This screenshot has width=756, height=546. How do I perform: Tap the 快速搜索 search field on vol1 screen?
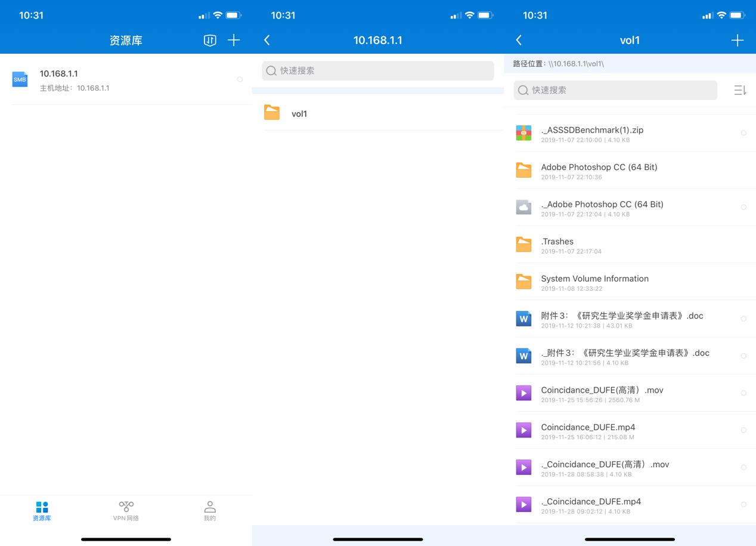tap(614, 90)
